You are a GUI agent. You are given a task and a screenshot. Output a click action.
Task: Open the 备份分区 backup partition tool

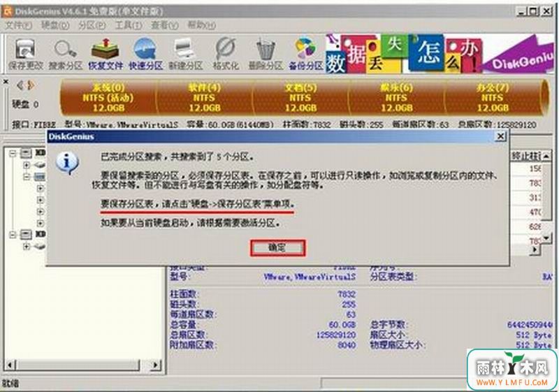click(x=305, y=54)
